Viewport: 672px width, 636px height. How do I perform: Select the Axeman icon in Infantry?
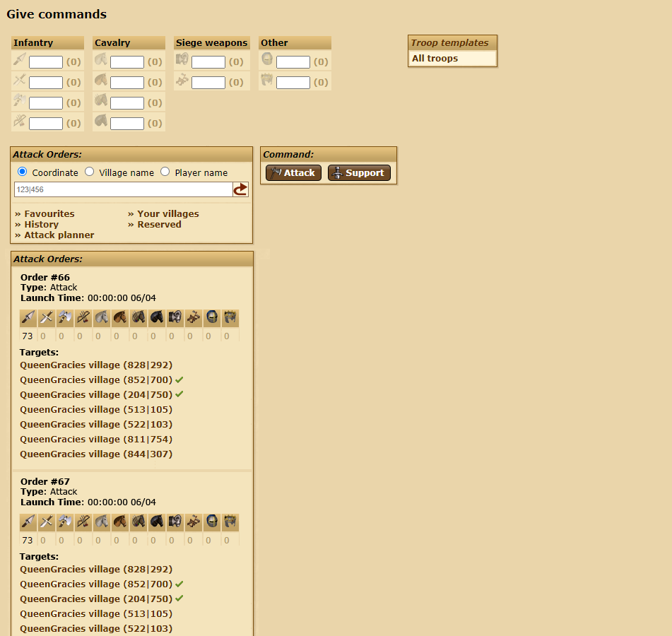[19, 102]
